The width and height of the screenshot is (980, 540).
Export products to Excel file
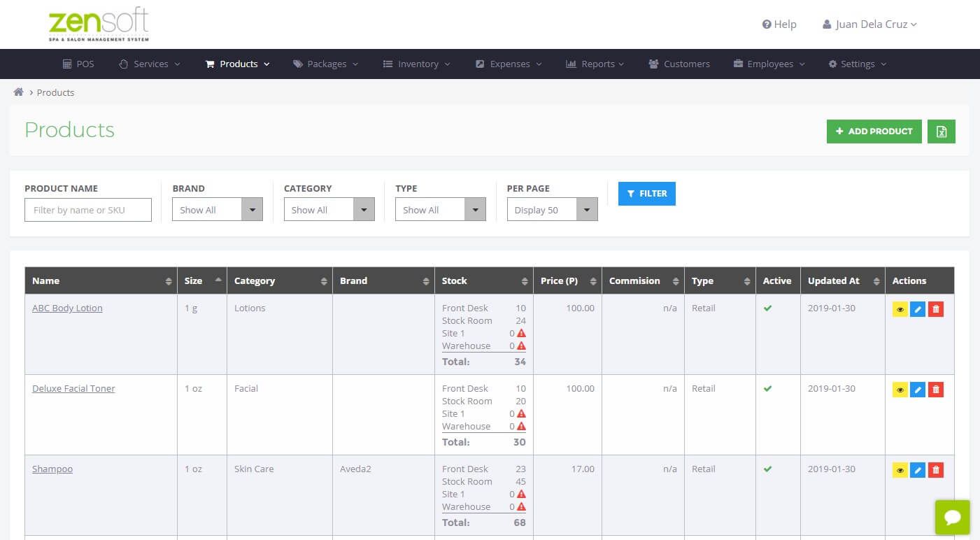click(x=941, y=132)
